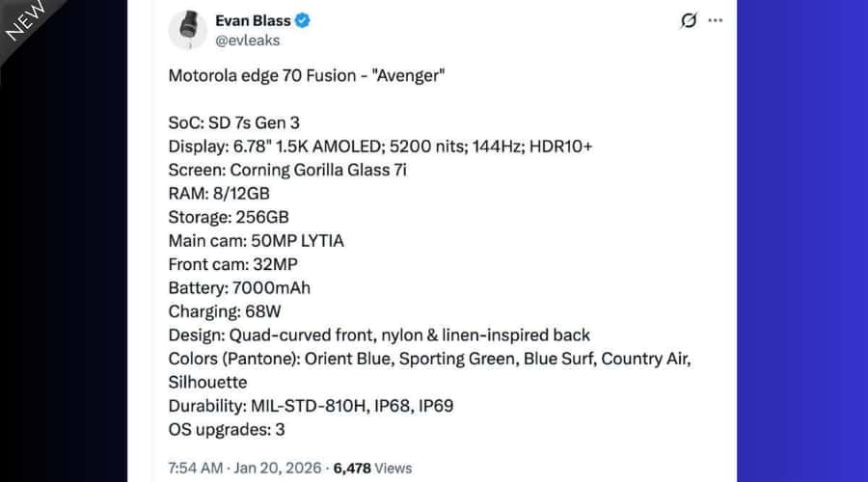Click the NEW corner ribbon
Image resolution: width=868 pixels, height=482 pixels.
(26, 23)
